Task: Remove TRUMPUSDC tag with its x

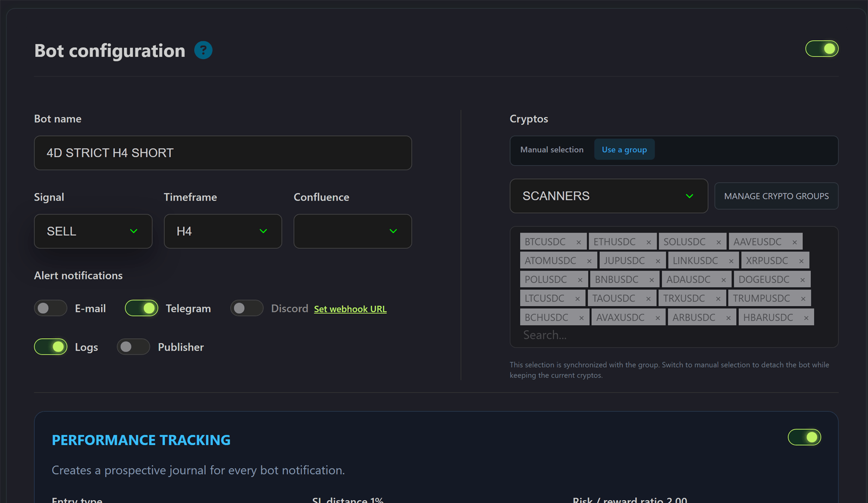Action: coord(803,299)
